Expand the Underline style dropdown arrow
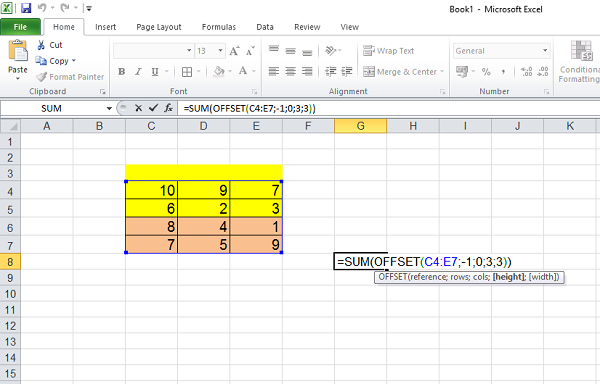This screenshot has height=384, width=600. pos(166,72)
